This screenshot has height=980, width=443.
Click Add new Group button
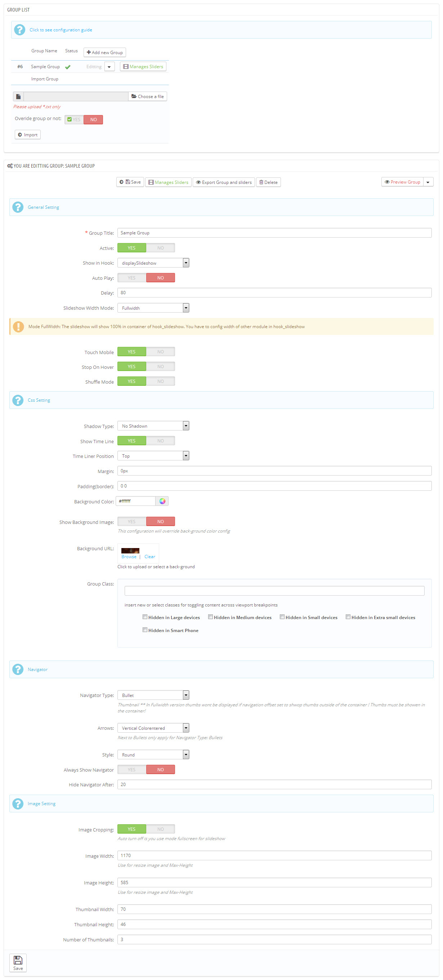click(105, 53)
